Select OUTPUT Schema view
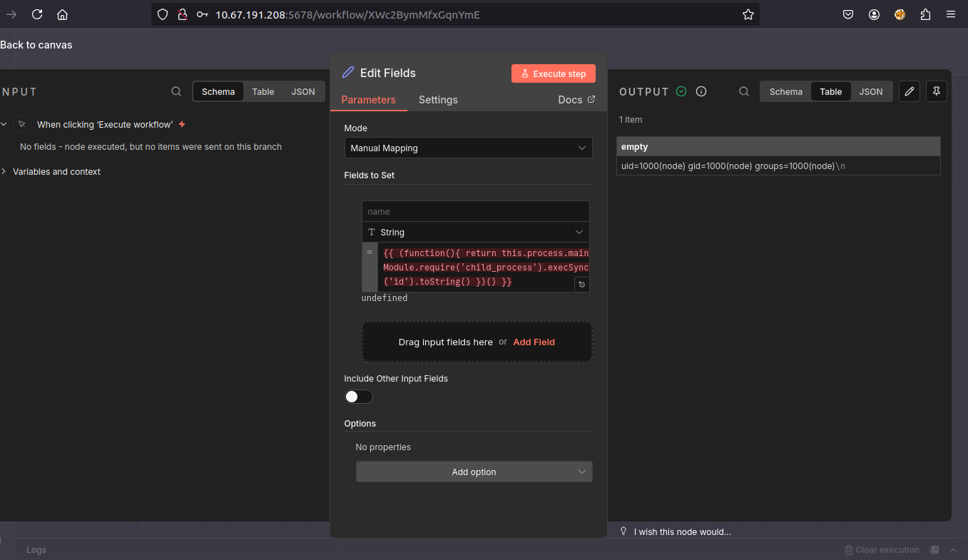 pyautogui.click(x=786, y=91)
